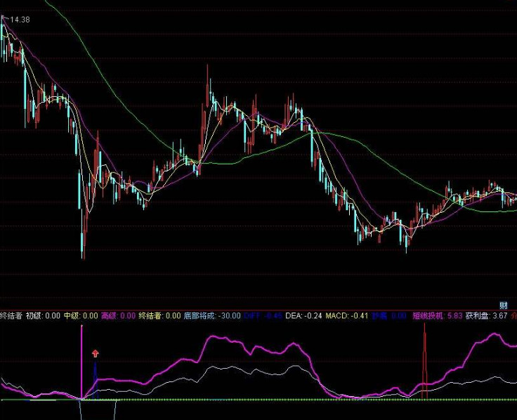This screenshot has width=517, height=420.
Task: Click the DEA: -0.24 value
Action: pos(303,316)
